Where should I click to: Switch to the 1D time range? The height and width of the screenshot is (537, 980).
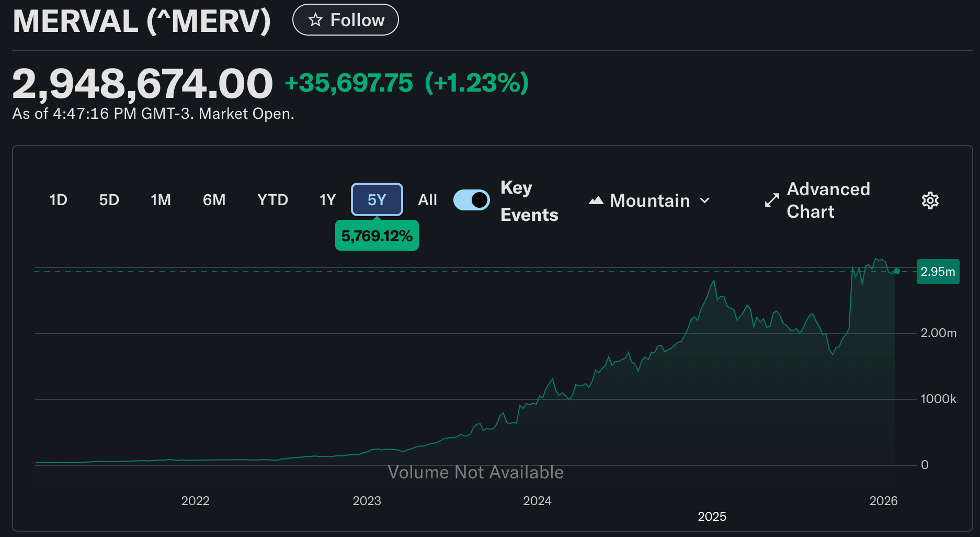58,200
